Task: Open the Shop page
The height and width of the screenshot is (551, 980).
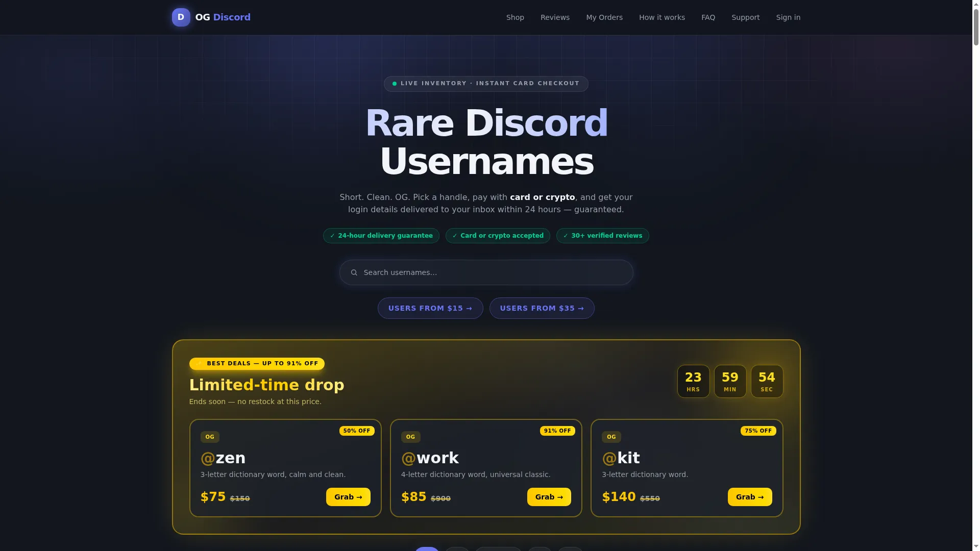Action: tap(515, 17)
